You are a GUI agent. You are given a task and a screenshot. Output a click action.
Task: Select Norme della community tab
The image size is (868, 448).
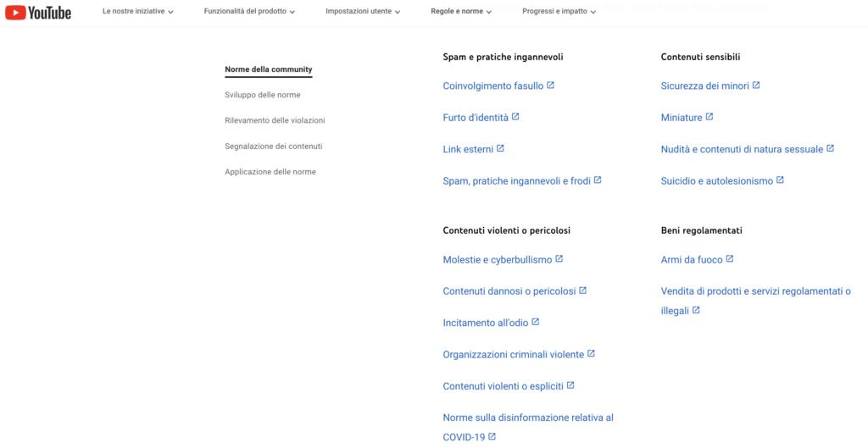click(269, 69)
